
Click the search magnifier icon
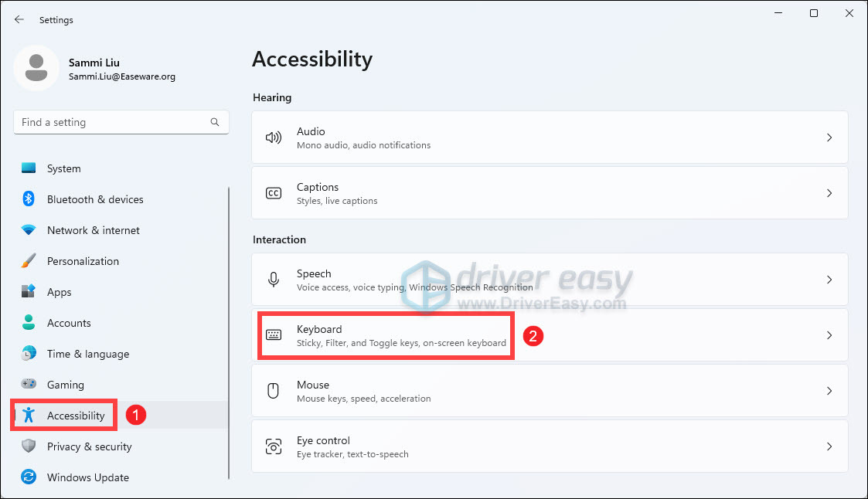click(x=215, y=122)
